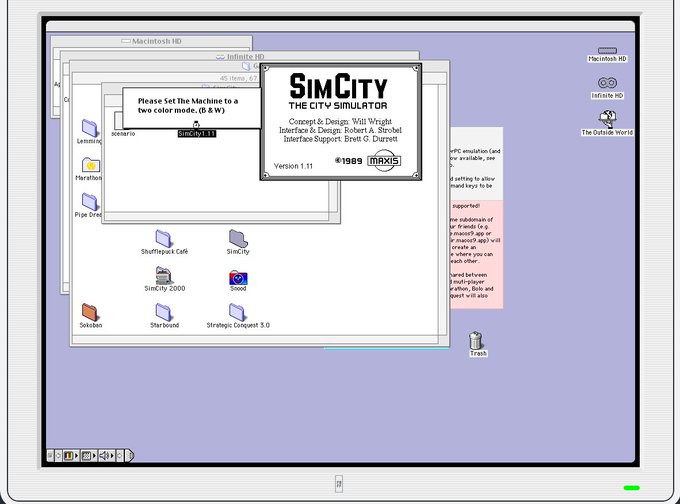Select the Macintosh HD desktop drive icon
This screenshot has width=680, height=504.
[607, 51]
